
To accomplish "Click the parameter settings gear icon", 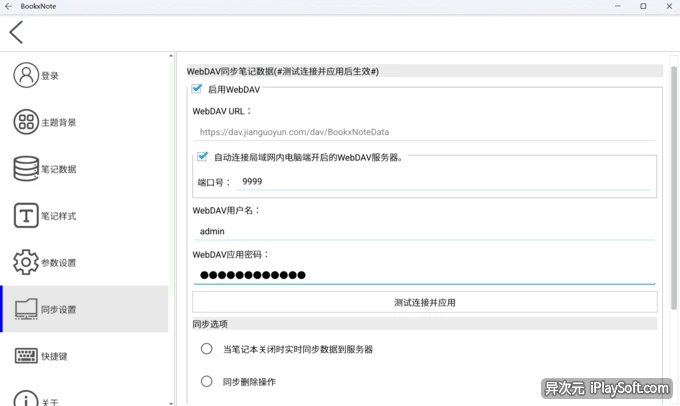I will coord(26,263).
